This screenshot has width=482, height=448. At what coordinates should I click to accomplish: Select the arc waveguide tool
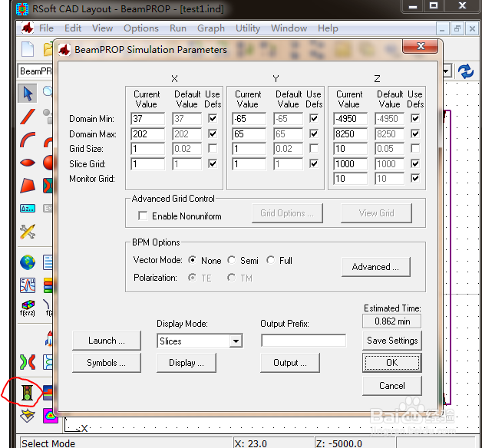point(28,140)
